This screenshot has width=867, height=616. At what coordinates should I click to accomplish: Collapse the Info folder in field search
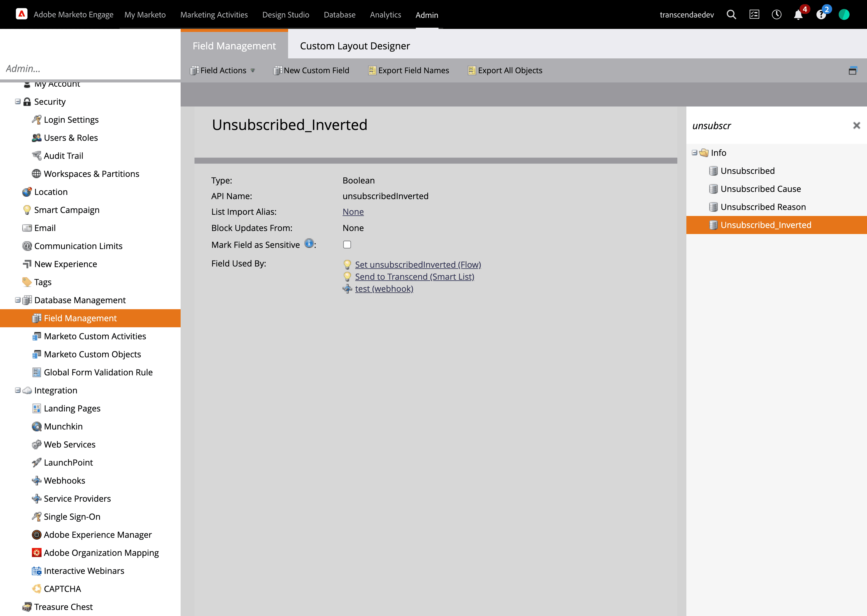[x=694, y=152]
